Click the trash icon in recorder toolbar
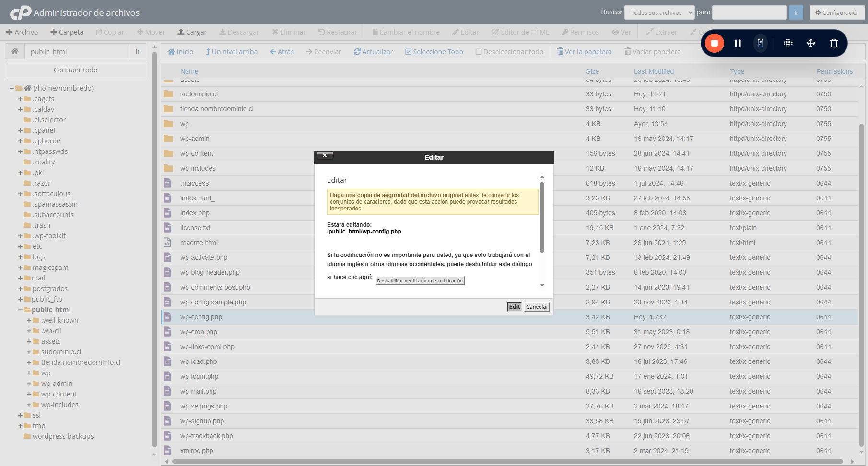 [833, 43]
